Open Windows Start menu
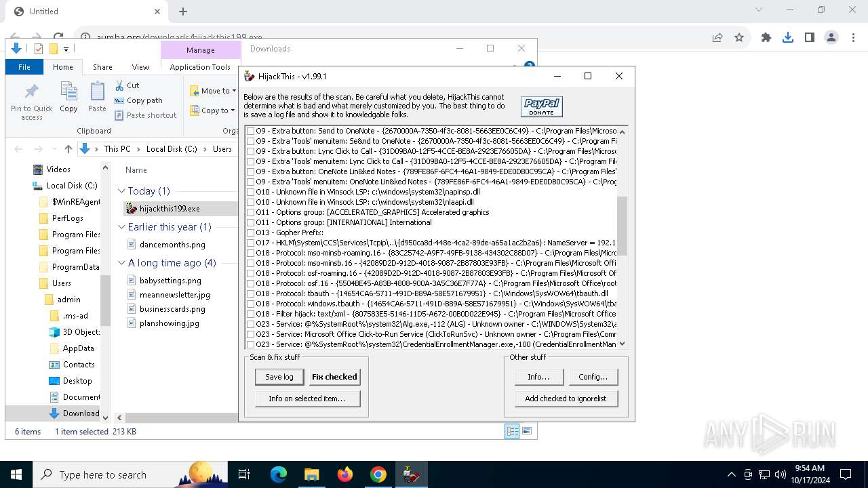 coord(16,474)
